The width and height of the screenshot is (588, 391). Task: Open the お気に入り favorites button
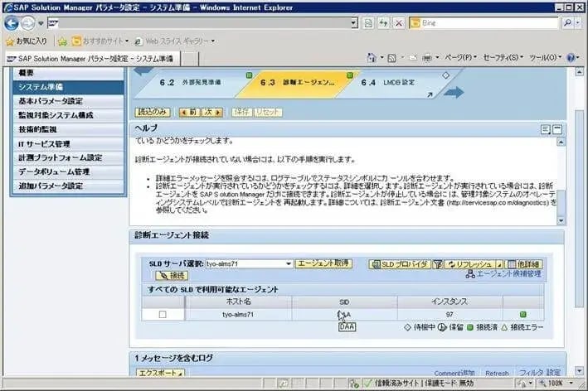point(27,41)
